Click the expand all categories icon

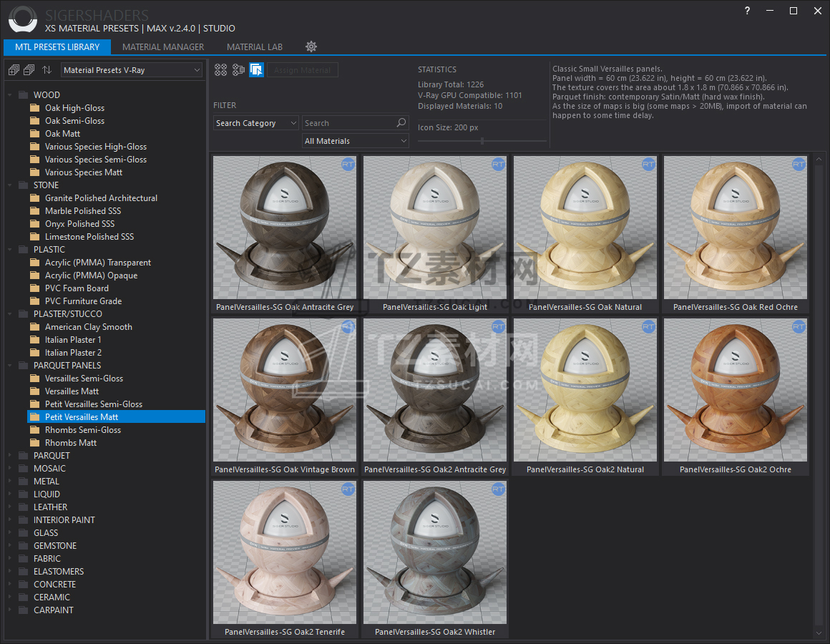click(x=14, y=70)
